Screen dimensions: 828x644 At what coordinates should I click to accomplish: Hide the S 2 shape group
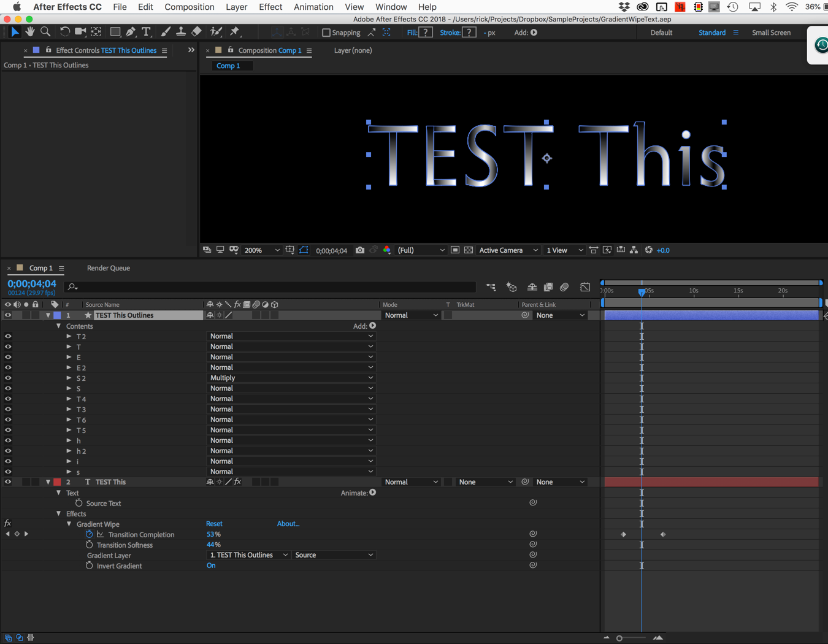(x=8, y=378)
